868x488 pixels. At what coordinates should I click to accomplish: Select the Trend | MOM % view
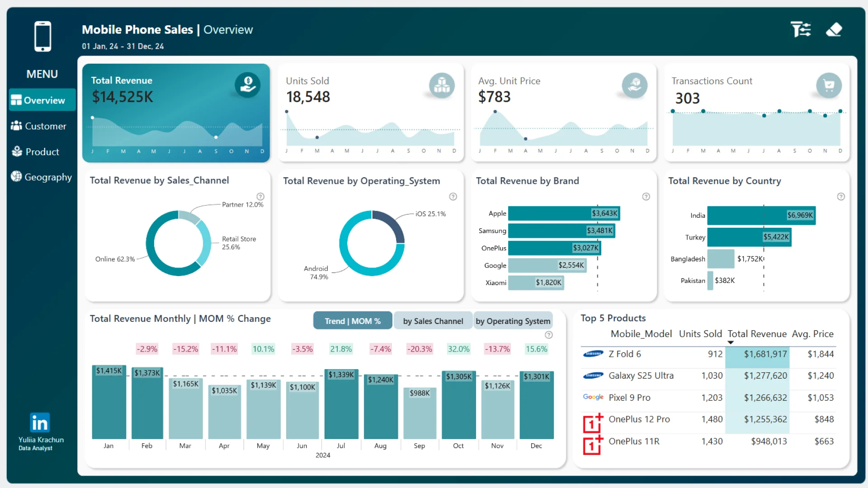[x=353, y=321]
